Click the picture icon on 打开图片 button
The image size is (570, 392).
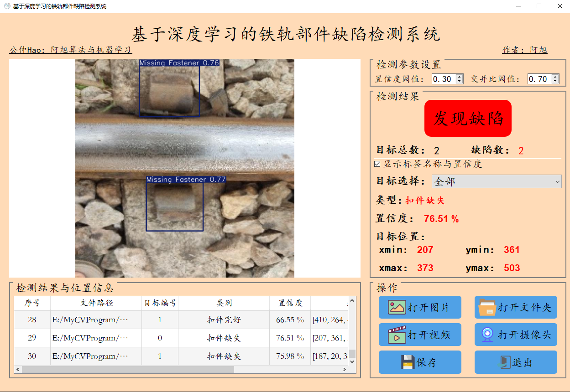click(397, 307)
